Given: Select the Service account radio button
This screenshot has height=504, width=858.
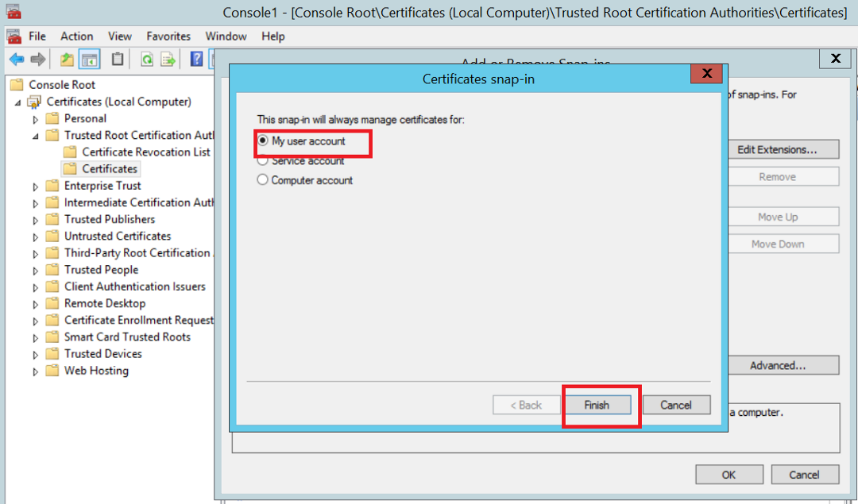Looking at the screenshot, I should (263, 160).
